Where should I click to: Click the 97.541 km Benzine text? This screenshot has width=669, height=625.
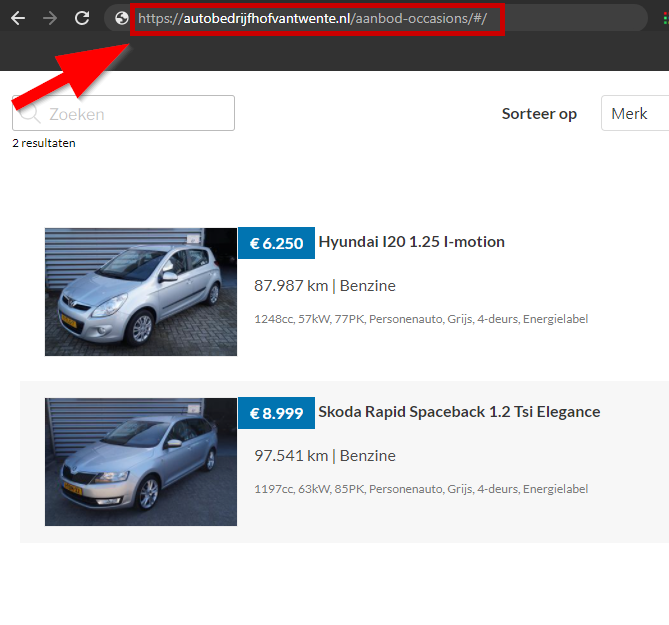(x=325, y=456)
